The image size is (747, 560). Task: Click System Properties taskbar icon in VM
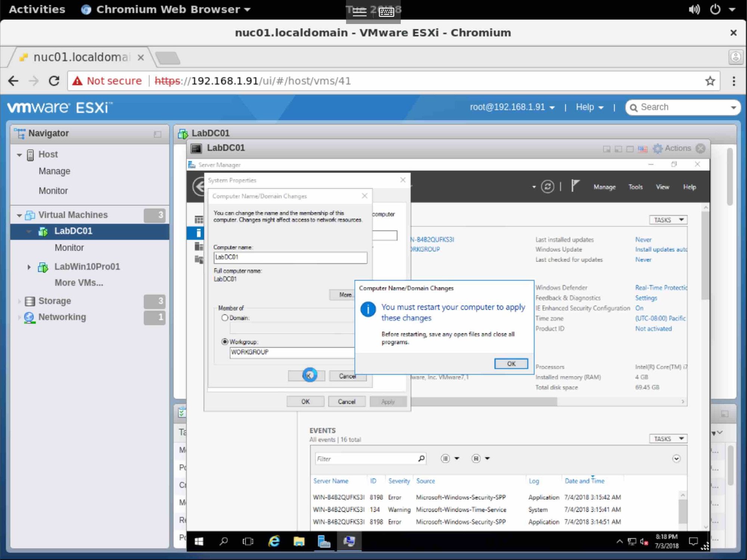point(349,541)
